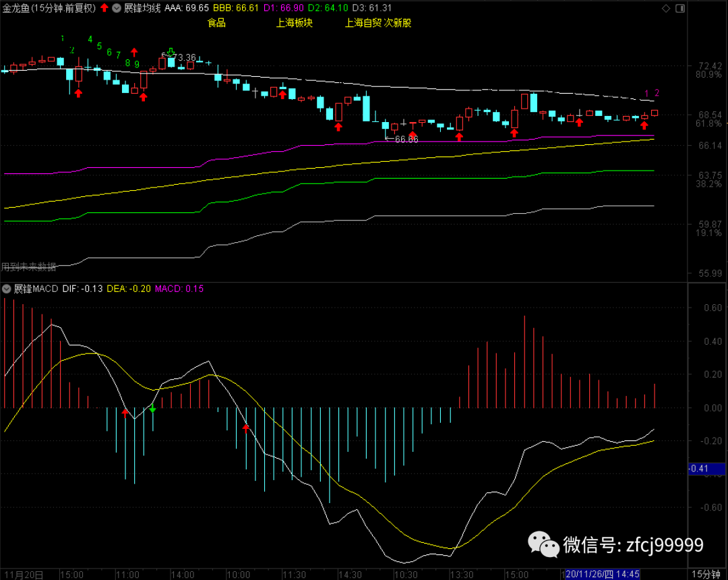Click the 80.9% retracement label
The height and width of the screenshot is (580, 728).
(x=708, y=74)
